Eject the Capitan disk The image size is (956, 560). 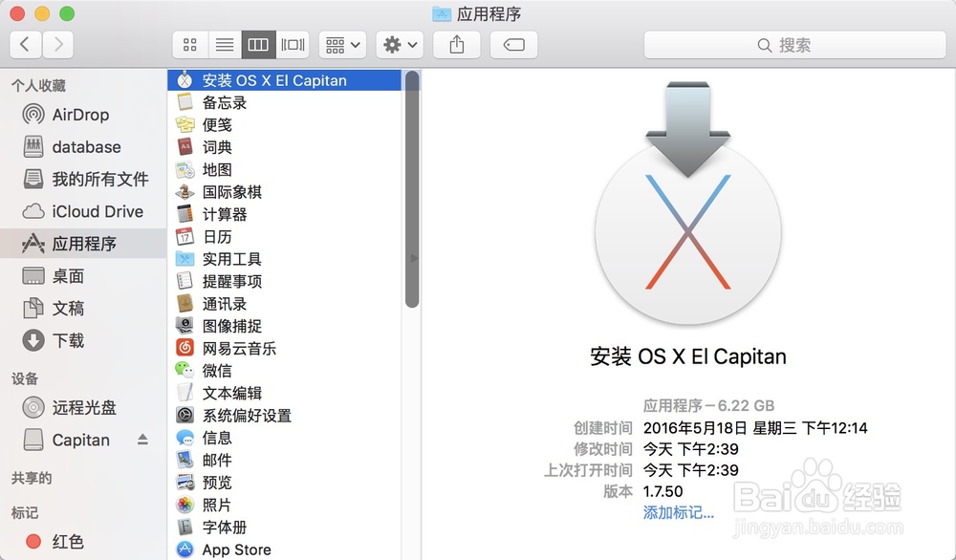coord(142,440)
